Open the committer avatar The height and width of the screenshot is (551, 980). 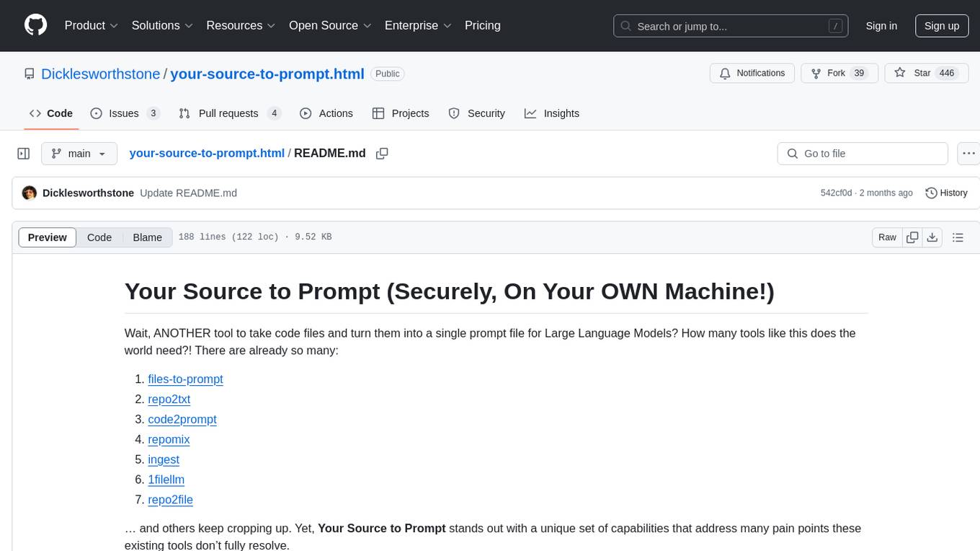[x=30, y=193]
